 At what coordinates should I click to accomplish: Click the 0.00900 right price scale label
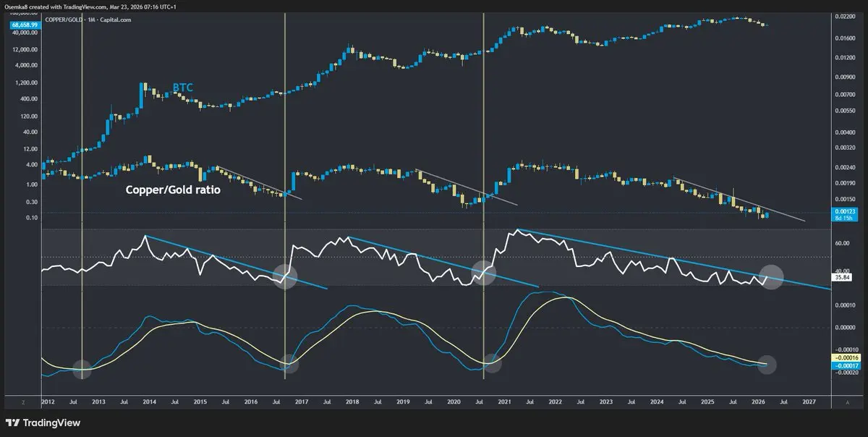click(x=844, y=76)
